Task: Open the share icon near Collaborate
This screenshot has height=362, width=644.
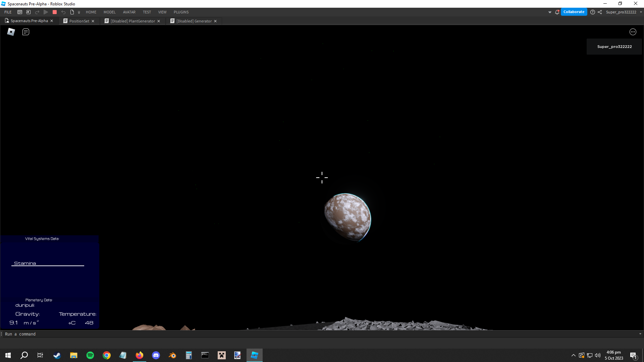Action: coord(600,12)
